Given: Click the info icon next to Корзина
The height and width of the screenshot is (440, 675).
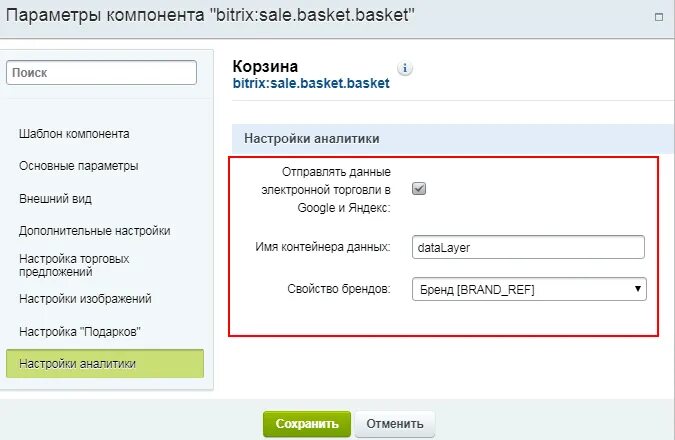Looking at the screenshot, I should (405, 69).
